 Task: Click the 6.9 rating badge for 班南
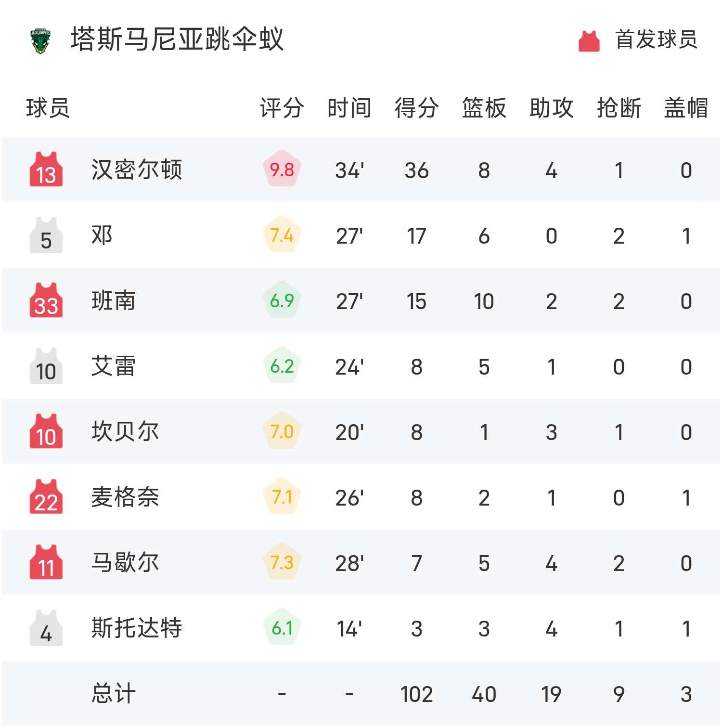(282, 300)
